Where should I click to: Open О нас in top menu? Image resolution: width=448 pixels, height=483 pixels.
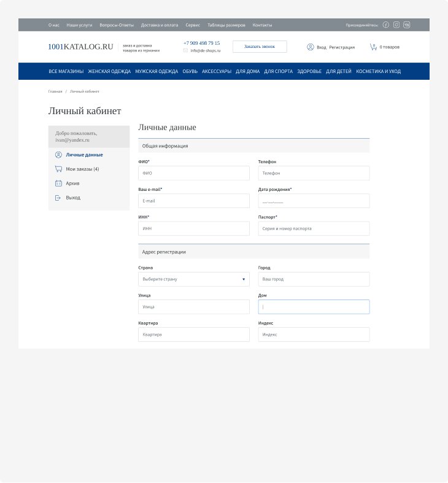coord(54,25)
